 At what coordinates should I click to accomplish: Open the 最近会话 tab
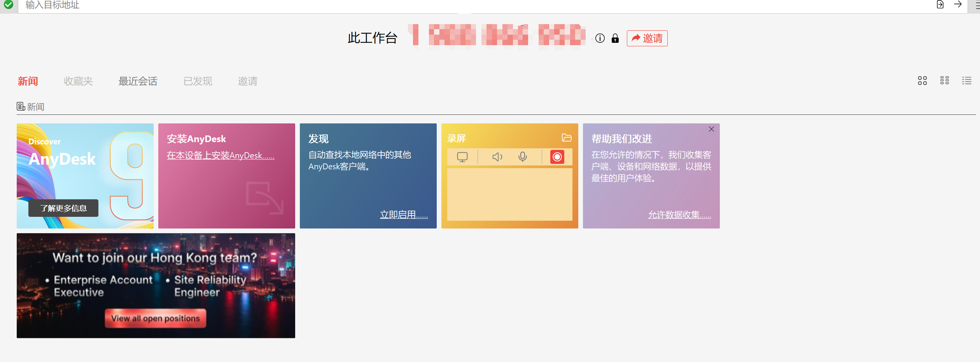click(x=138, y=81)
